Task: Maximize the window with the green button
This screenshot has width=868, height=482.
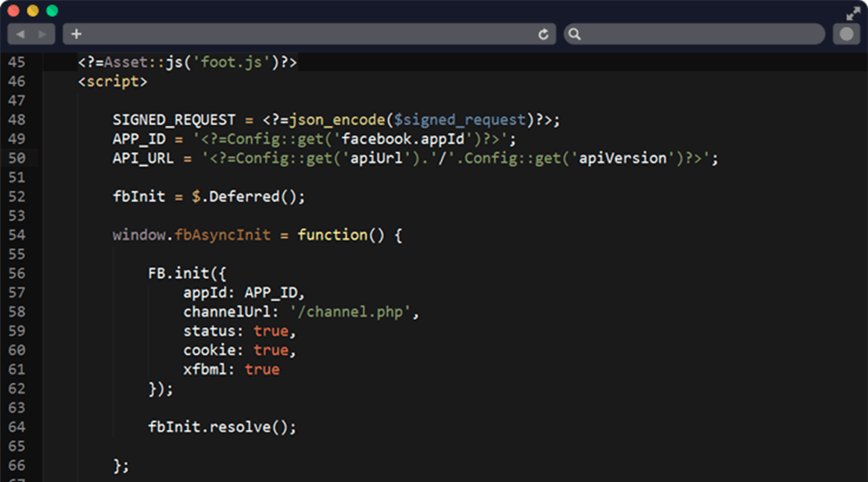Action: pyautogui.click(x=52, y=11)
